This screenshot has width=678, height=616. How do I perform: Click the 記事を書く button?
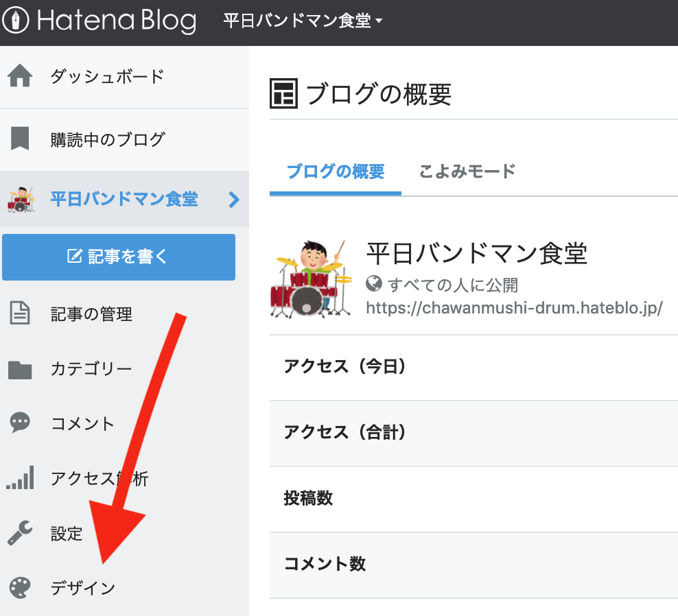pos(119,257)
